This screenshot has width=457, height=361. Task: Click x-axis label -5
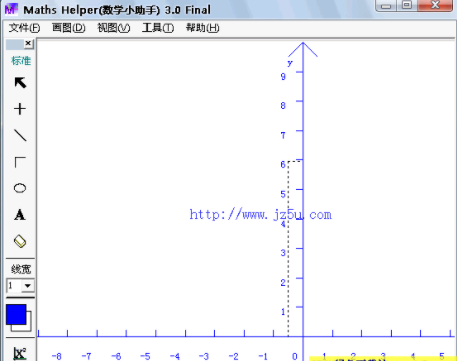click(145, 356)
